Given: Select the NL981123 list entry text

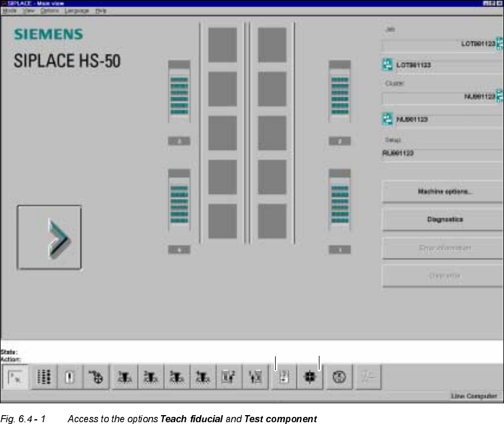Looking at the screenshot, I should click(x=412, y=120).
